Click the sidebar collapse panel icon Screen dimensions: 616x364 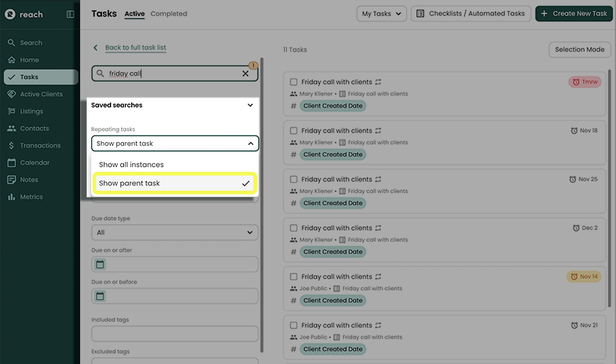click(70, 14)
